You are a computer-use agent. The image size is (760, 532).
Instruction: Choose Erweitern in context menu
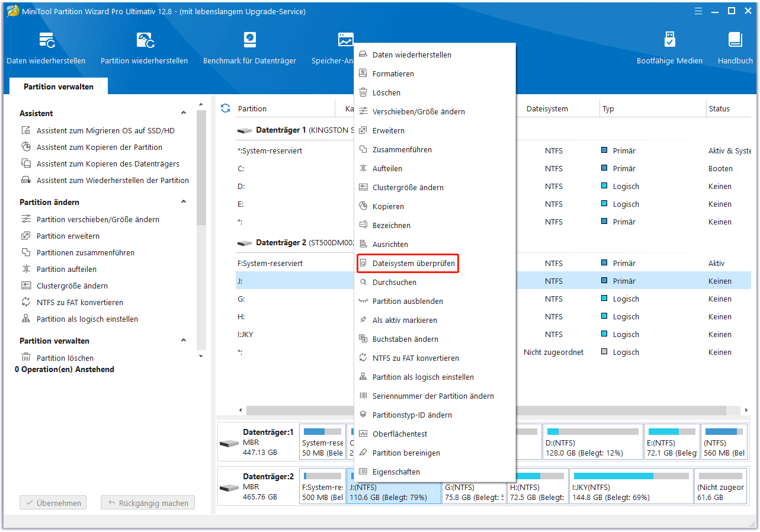click(435, 130)
